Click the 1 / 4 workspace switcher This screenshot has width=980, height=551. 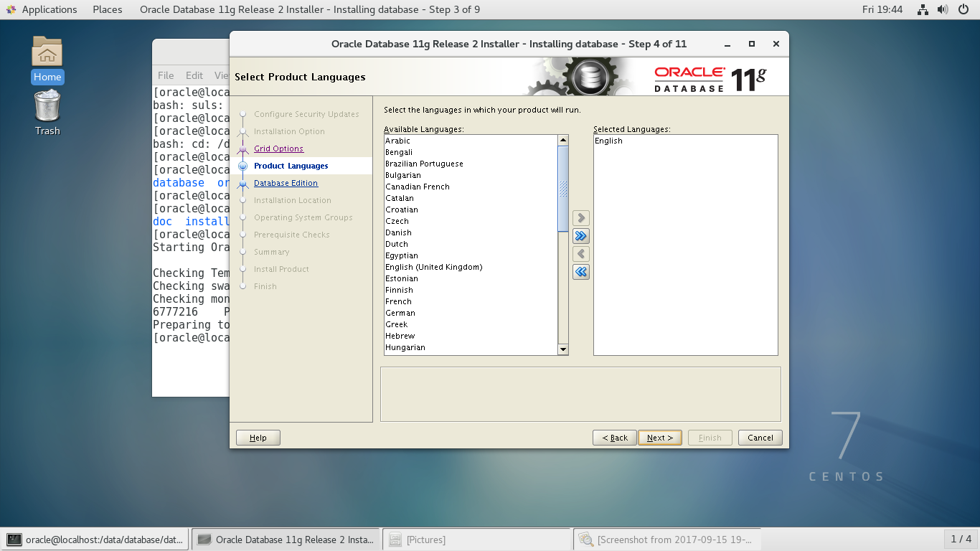[x=961, y=540]
